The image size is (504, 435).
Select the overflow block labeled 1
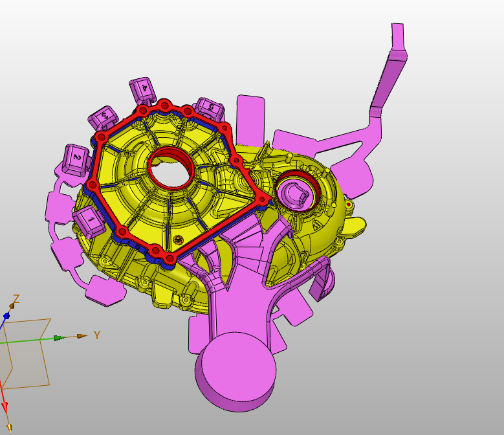tap(89, 223)
